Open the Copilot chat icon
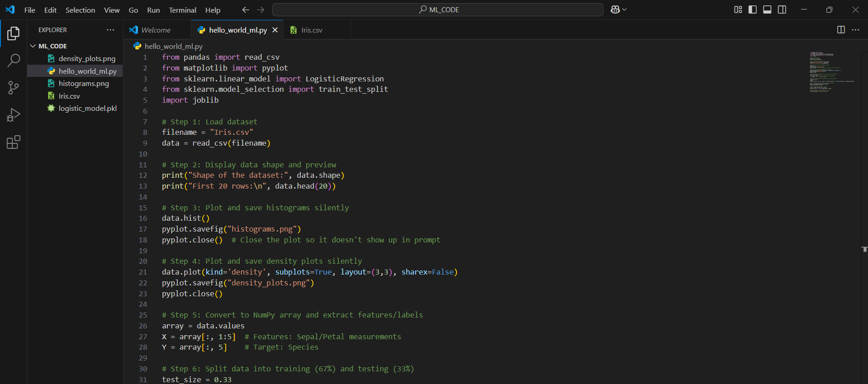 point(615,9)
